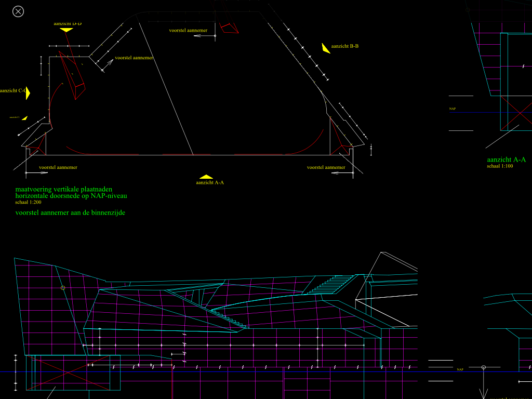
Task: Click the yellow arrow above 'aanzicht A-A'
Action: point(206,177)
